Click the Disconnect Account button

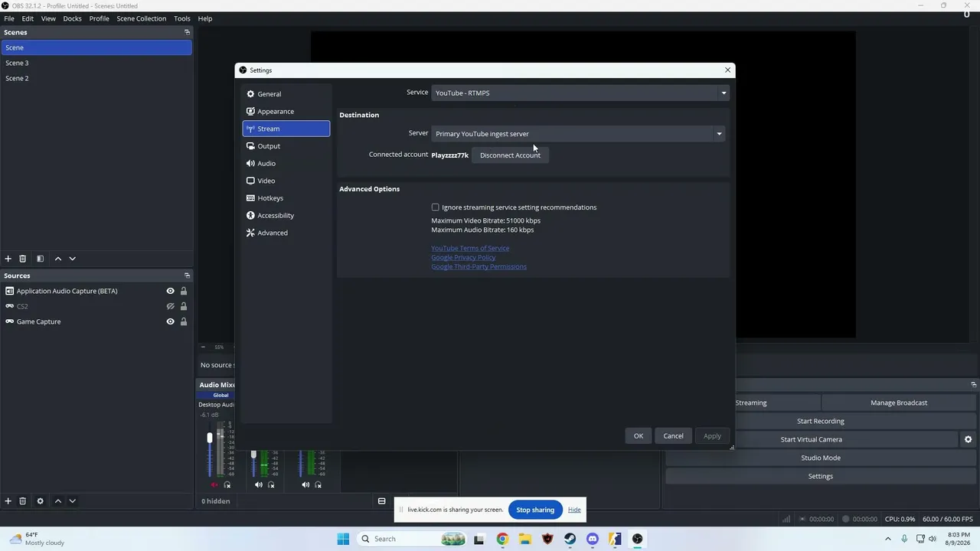[x=510, y=155]
